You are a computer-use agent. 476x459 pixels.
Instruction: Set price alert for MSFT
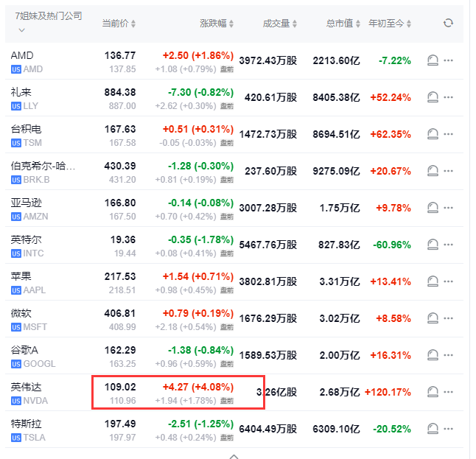(433, 318)
